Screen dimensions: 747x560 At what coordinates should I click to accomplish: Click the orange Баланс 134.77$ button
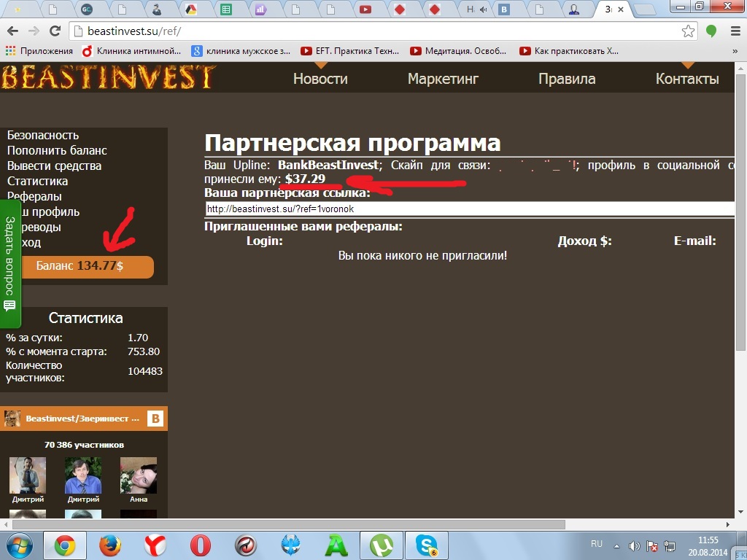coord(86,266)
